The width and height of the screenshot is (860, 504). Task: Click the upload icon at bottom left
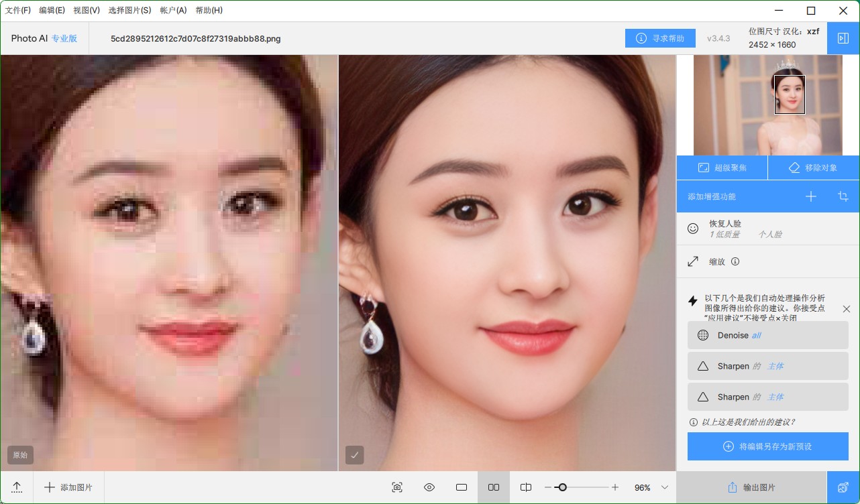point(17,487)
